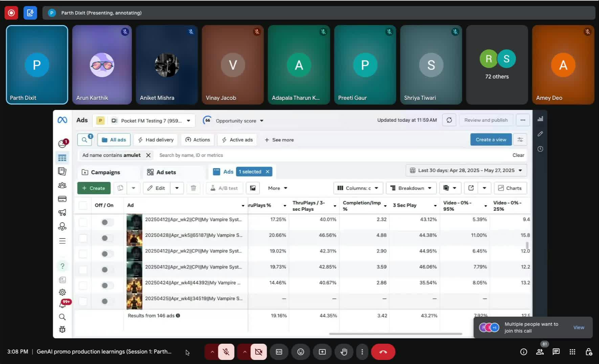Image resolution: width=599 pixels, height=364 pixels.
Task: Open the Billing card sidebar icon
Action: (x=62, y=199)
